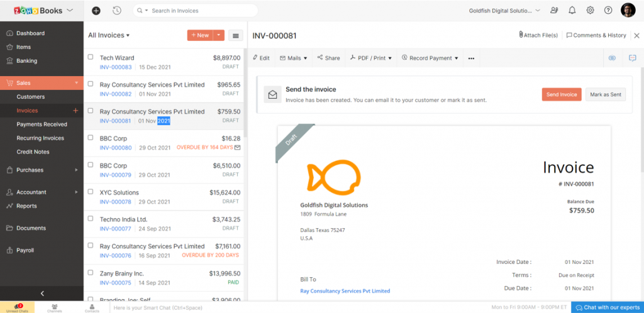This screenshot has width=644, height=313.
Task: Open Comments & History
Action: click(596, 35)
